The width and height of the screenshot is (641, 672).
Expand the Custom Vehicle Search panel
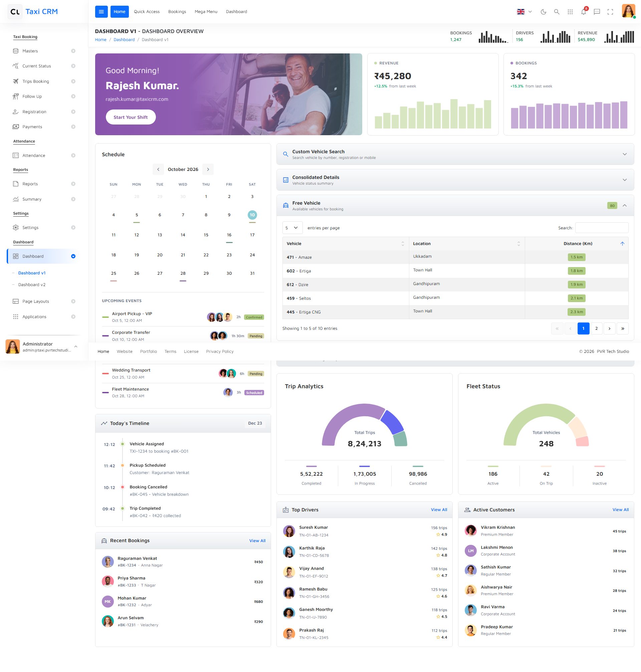455,154
